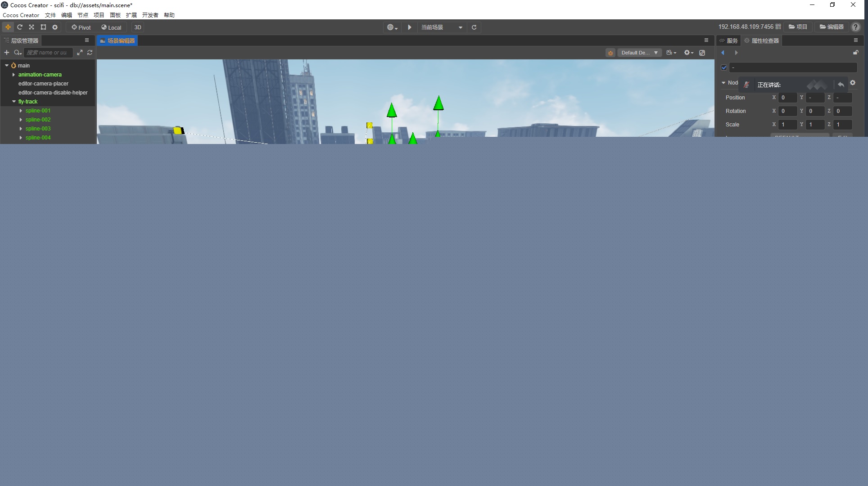Expand the spline-001 tree node

[x=21, y=111]
